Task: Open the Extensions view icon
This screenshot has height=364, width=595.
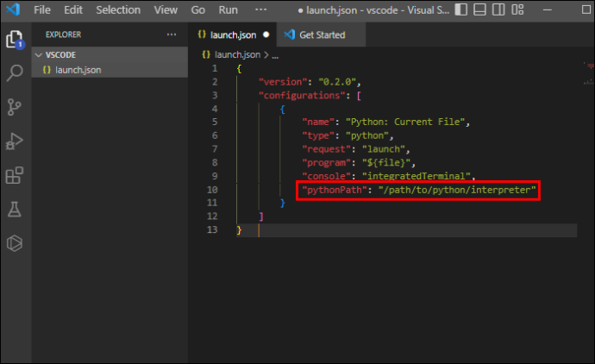Action: pyautogui.click(x=15, y=175)
